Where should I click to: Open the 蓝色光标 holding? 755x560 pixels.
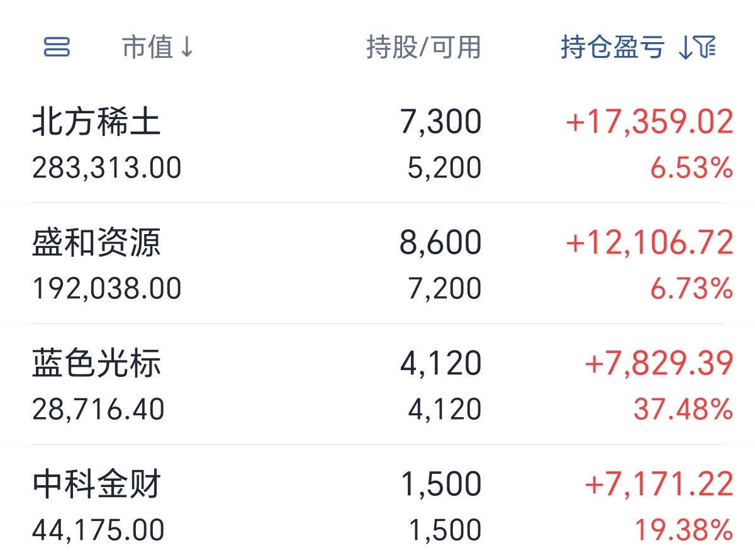tap(377, 384)
